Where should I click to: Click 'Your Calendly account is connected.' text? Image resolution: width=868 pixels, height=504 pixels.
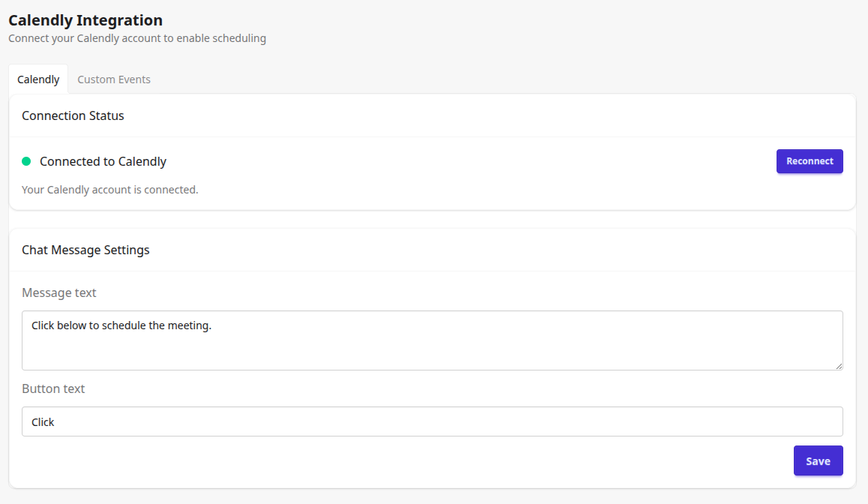click(109, 190)
